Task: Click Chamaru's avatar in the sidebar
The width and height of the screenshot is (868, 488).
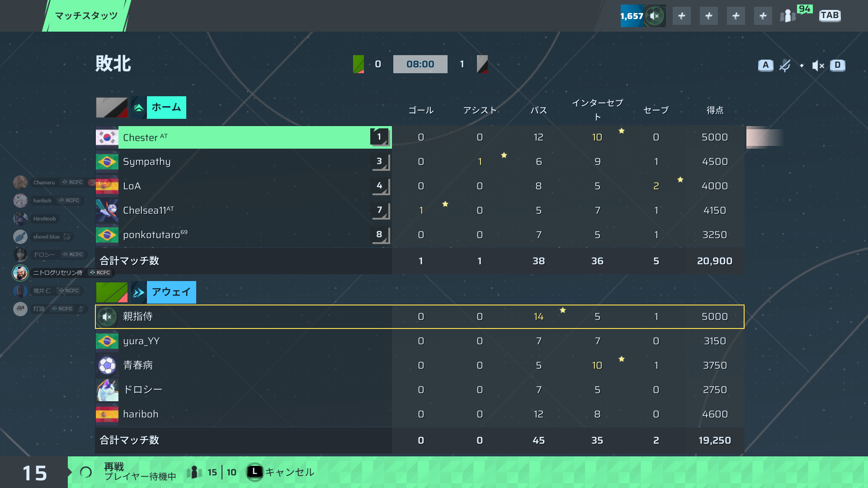Action: pos(20,183)
